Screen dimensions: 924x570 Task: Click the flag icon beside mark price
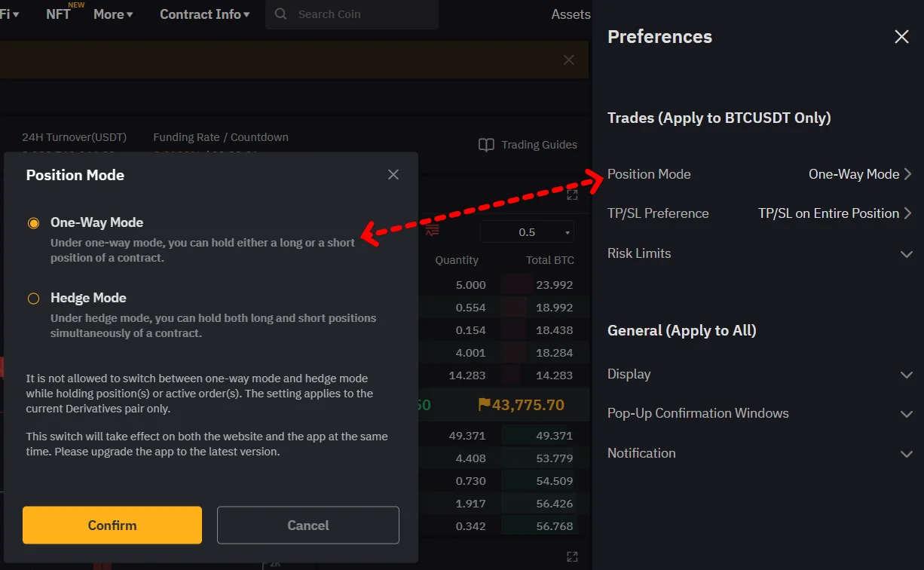484,405
